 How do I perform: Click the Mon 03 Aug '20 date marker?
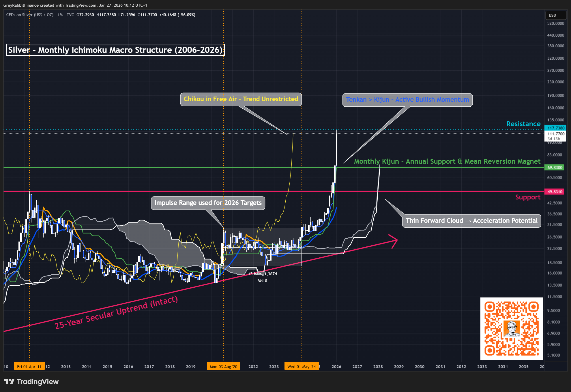223,367
